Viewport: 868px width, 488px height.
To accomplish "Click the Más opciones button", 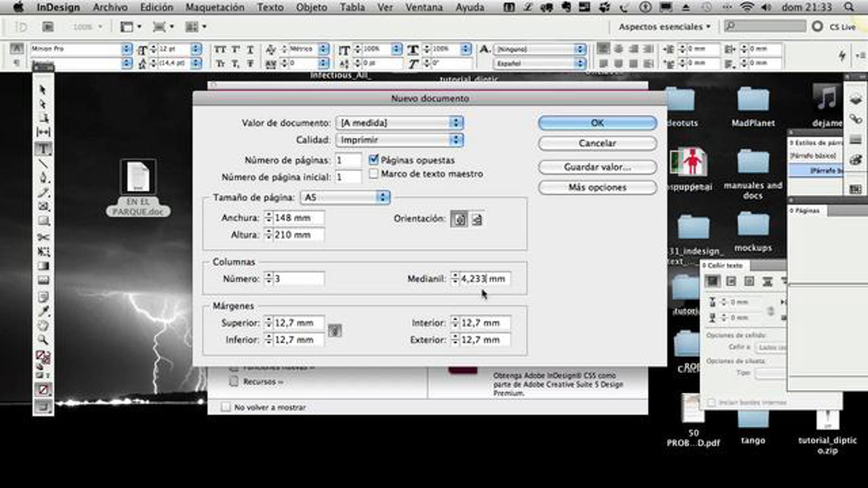I will coord(597,187).
